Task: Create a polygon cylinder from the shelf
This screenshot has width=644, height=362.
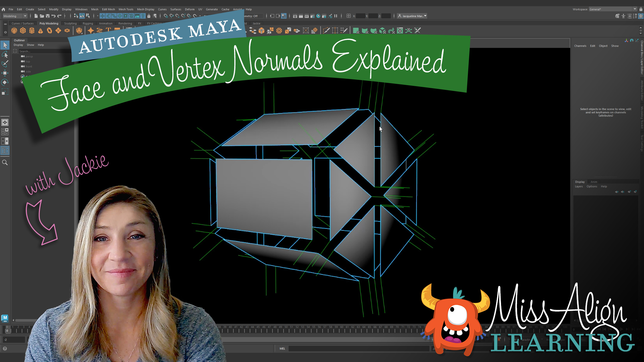Action: tap(32, 31)
